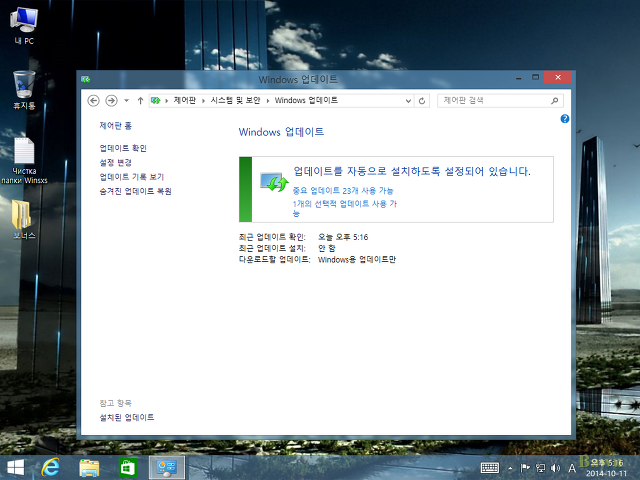Select the Control Panel taskbar button

click(x=167, y=468)
